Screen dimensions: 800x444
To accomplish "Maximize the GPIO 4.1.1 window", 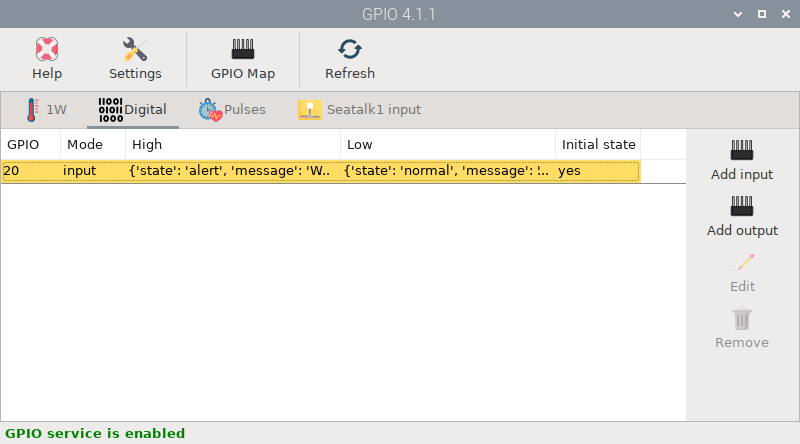I will tap(762, 14).
